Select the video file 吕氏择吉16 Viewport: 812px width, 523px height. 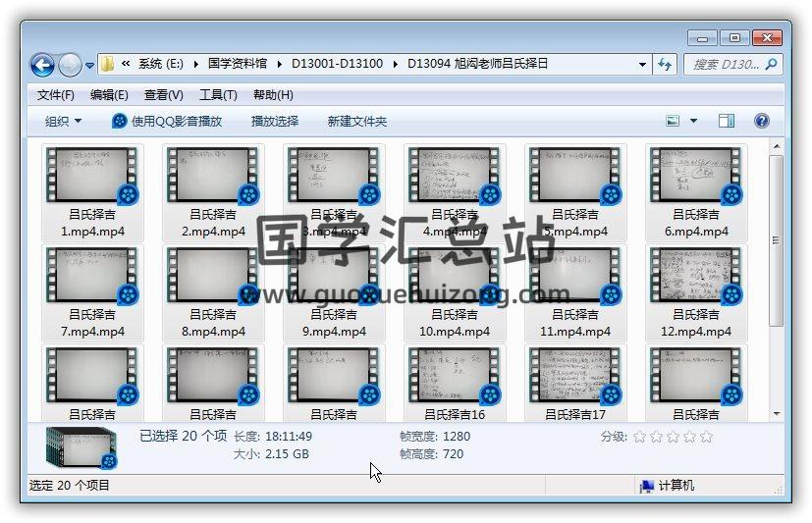tap(455, 383)
